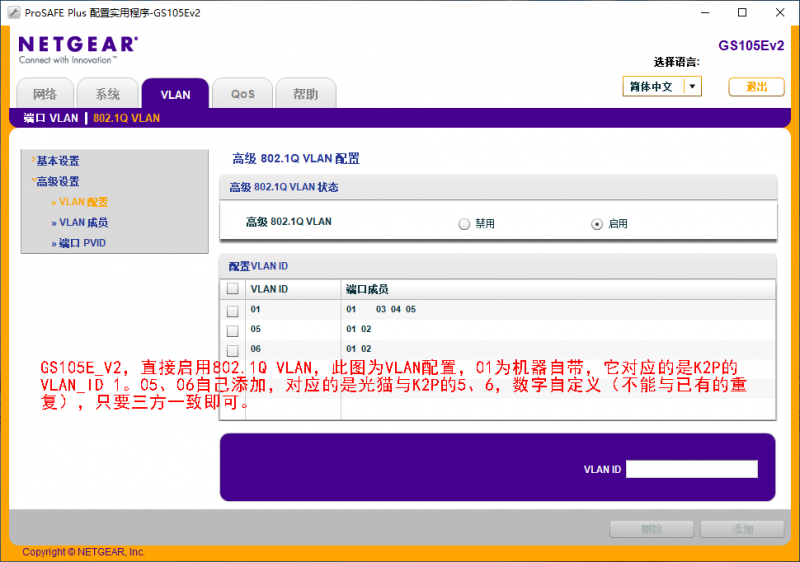Open the 网络 tab
Image resolution: width=800 pixels, height=562 pixels.
tap(45, 94)
